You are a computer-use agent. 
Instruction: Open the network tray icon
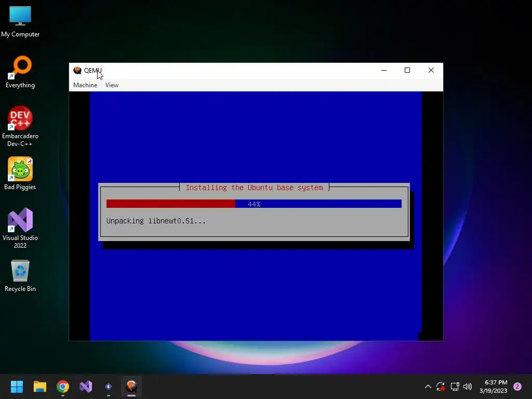[x=455, y=387]
